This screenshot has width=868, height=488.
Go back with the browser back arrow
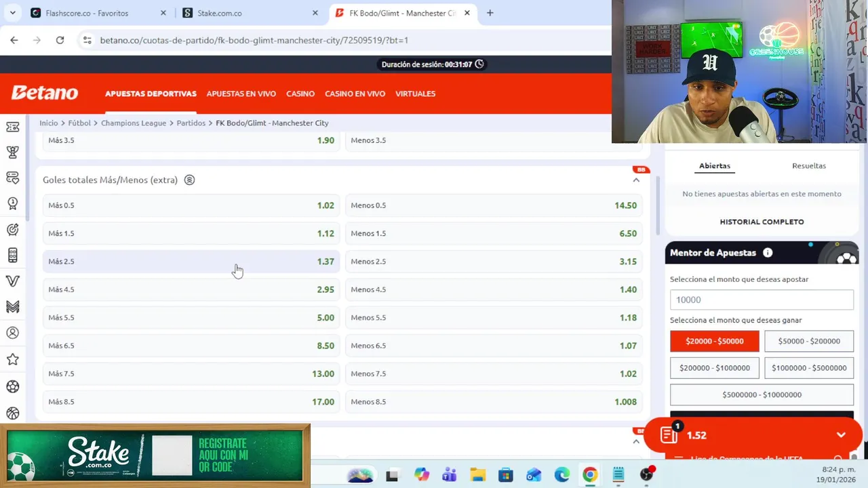pyautogui.click(x=14, y=40)
